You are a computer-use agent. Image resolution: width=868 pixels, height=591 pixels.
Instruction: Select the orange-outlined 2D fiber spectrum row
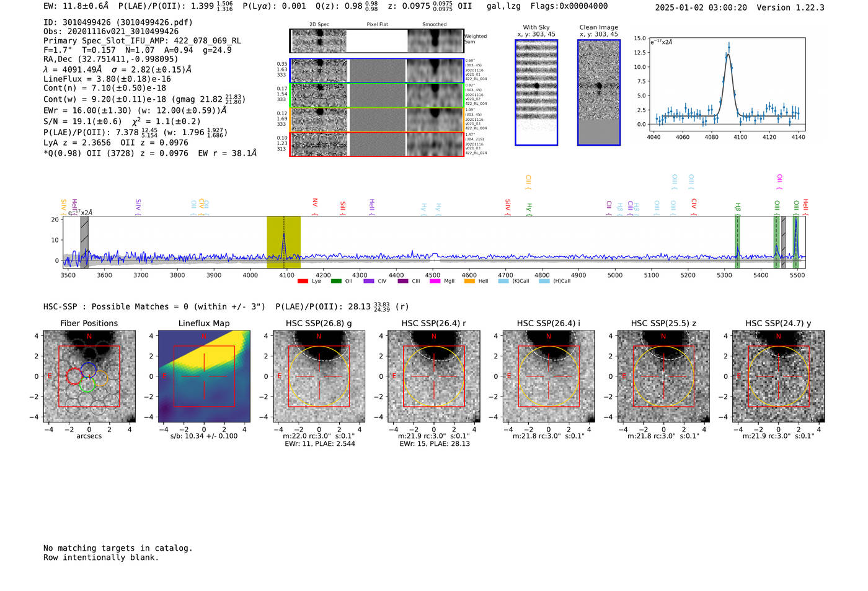click(377, 120)
